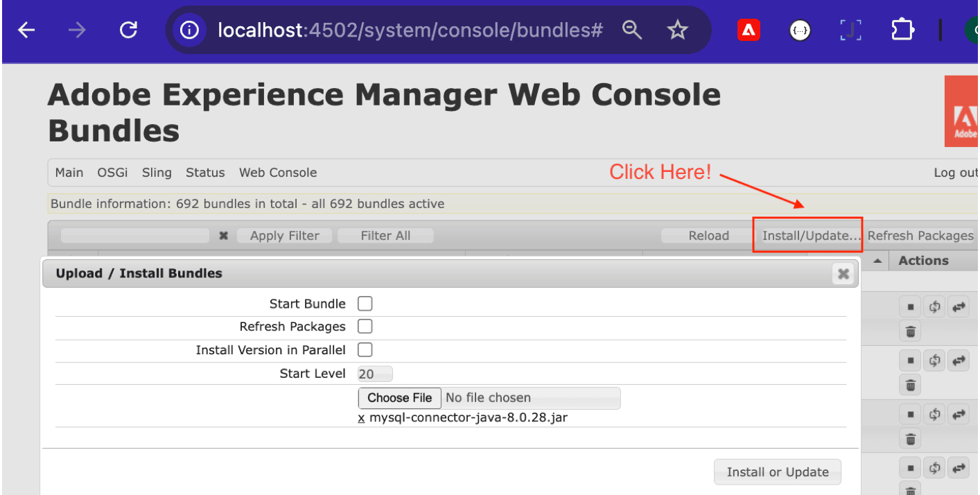Screen dimensions: 980x495
Task: Open the Extensions puzzle-piece menu
Action: point(902,30)
